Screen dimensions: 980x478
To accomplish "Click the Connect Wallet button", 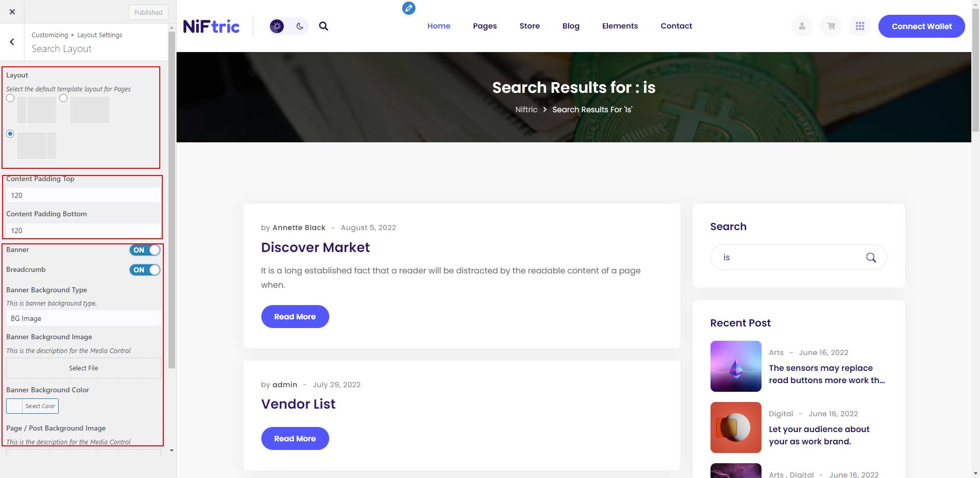I will 921,26.
